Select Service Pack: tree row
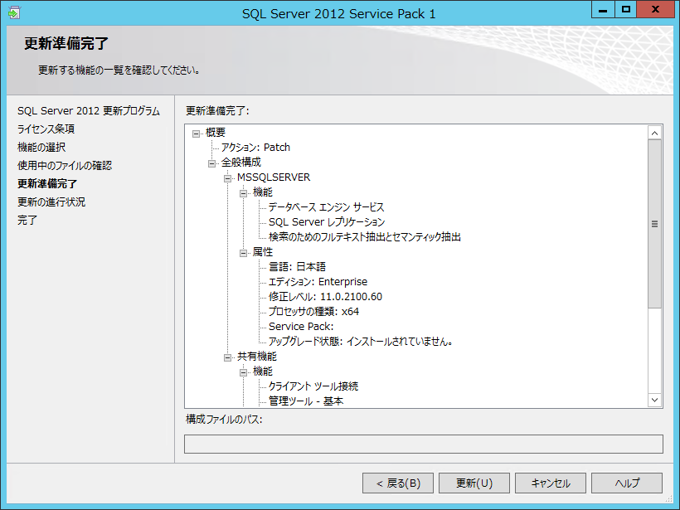680x510 pixels. [301, 326]
